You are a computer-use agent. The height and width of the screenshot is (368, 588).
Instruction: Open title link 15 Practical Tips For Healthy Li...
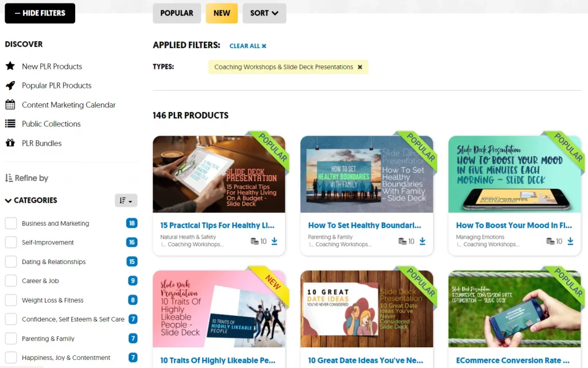[x=217, y=225]
